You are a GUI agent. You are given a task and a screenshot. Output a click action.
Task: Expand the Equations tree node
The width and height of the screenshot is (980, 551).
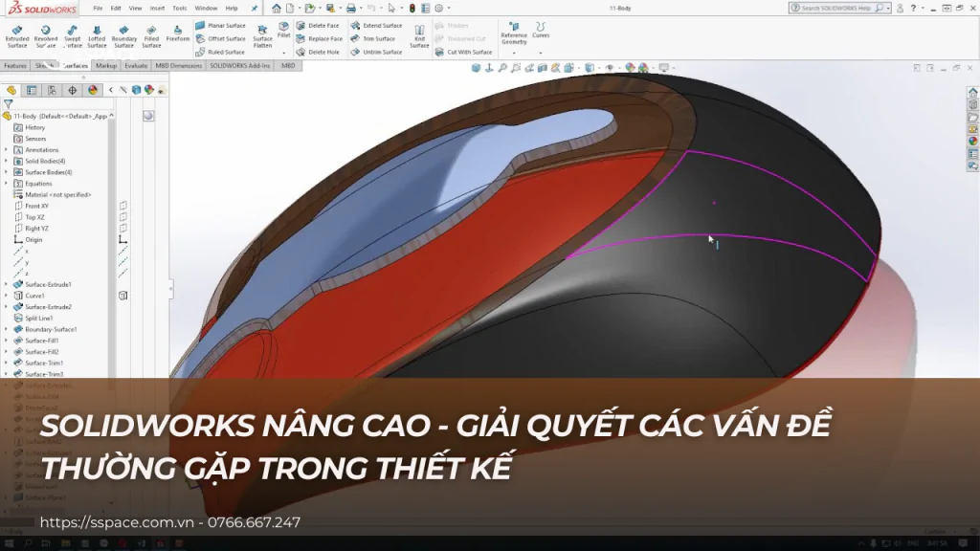[x=7, y=184]
